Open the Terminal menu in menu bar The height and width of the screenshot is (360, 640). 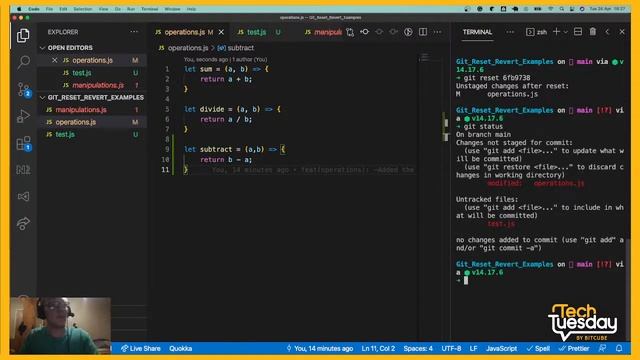pyautogui.click(x=150, y=9)
